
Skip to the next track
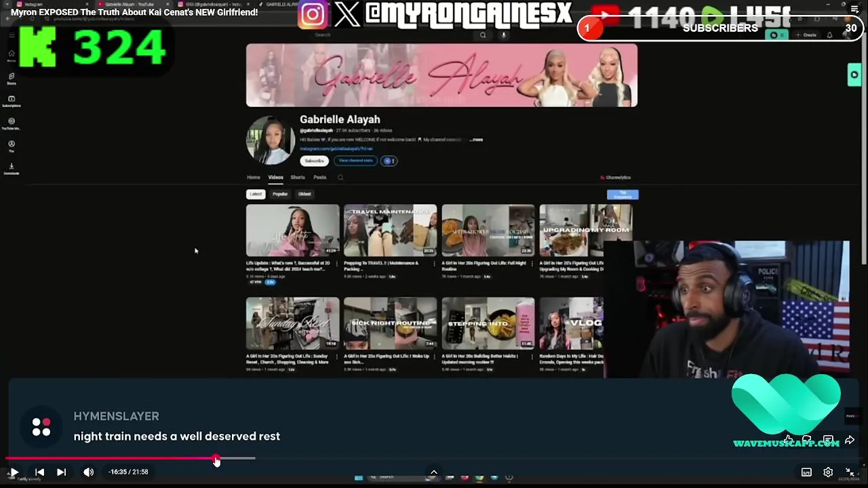coord(61,472)
